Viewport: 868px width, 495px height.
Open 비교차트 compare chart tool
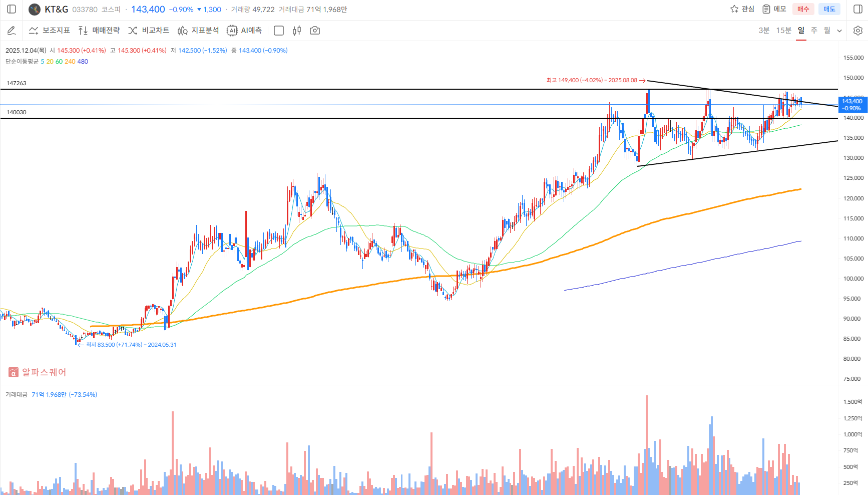(x=149, y=31)
